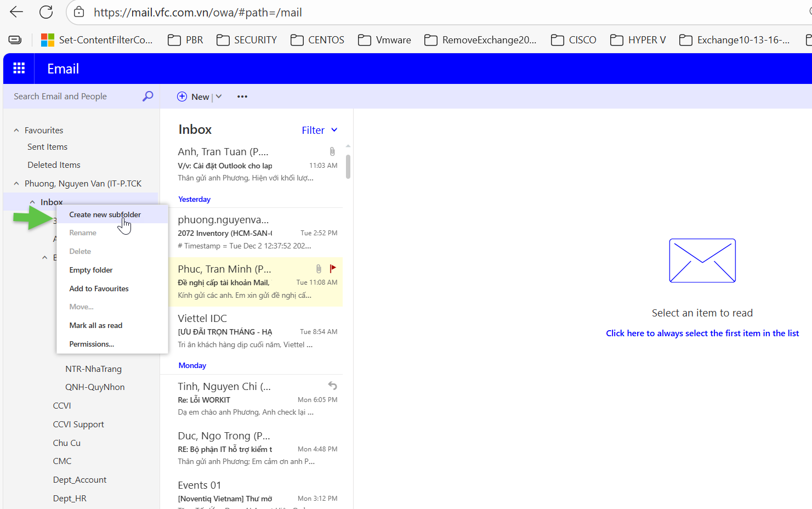Collapse the Favourites folder group
This screenshot has width=812, height=509.
tap(16, 131)
